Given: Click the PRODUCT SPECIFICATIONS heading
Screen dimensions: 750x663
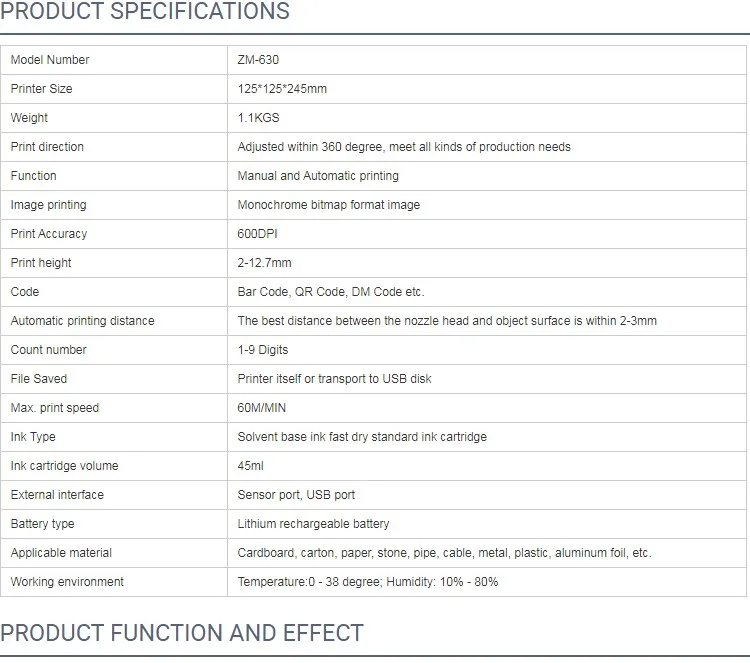Looking at the screenshot, I should click(x=145, y=12).
